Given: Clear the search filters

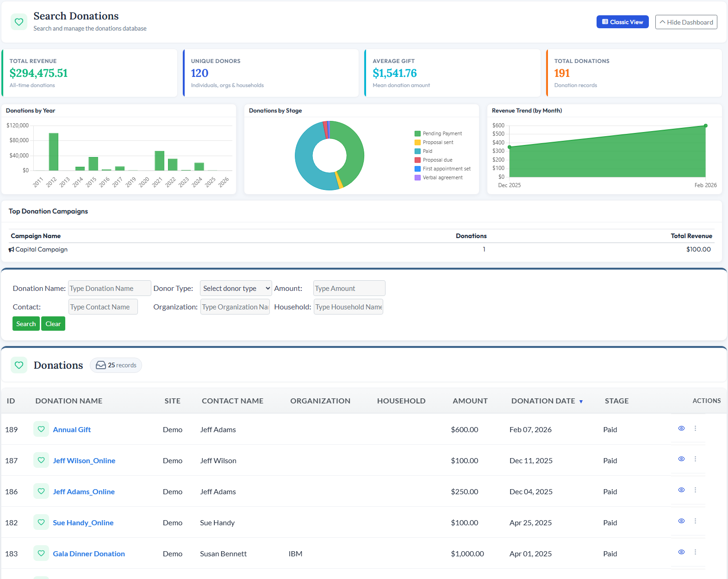Looking at the screenshot, I should pos(53,324).
